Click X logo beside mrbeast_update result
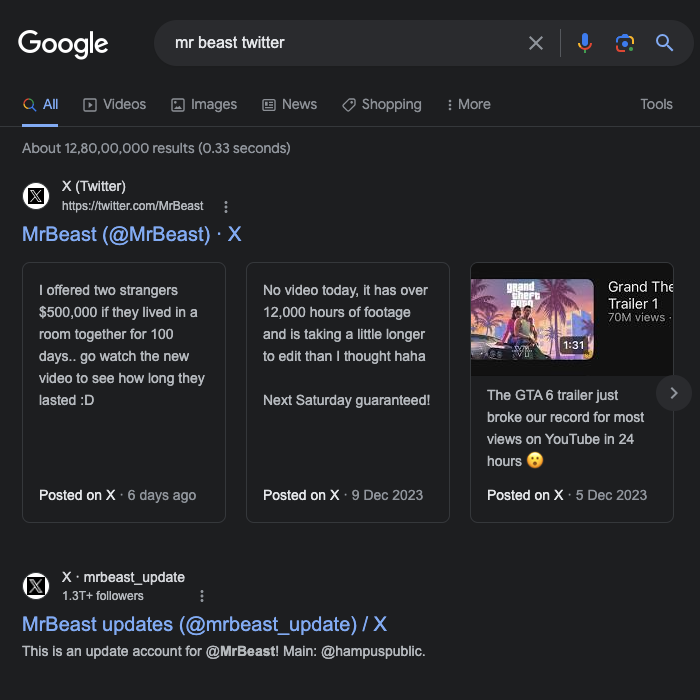The height and width of the screenshot is (700, 700). click(36, 586)
